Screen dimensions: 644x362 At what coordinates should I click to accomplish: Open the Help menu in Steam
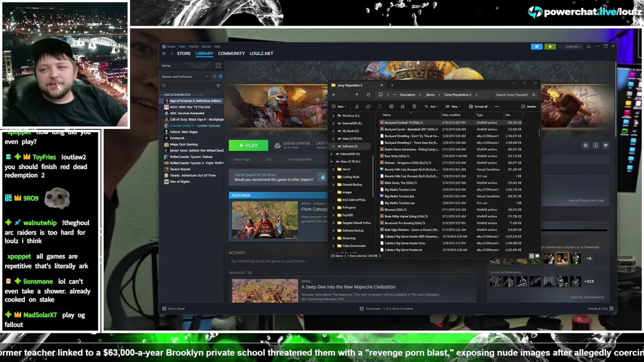pos(217,46)
